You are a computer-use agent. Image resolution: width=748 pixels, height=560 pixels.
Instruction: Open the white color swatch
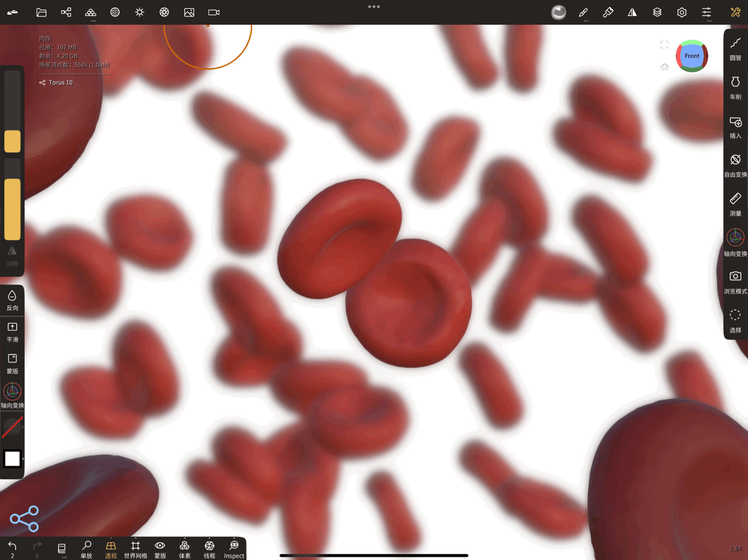(12, 459)
